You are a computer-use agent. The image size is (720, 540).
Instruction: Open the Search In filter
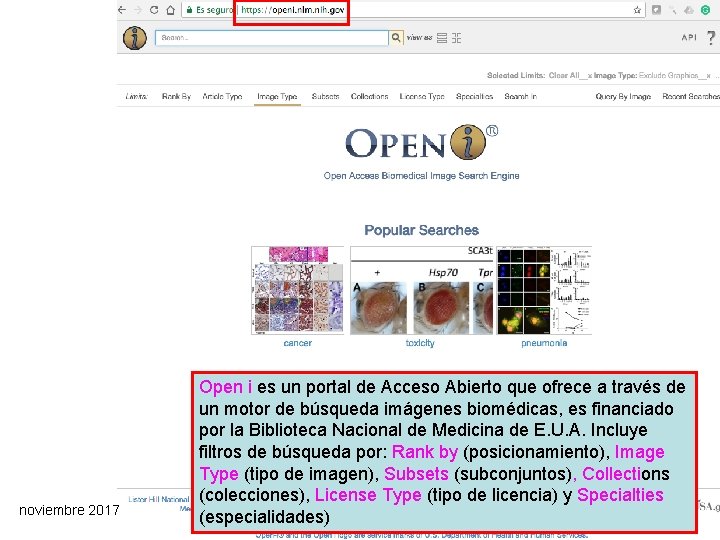[520, 96]
